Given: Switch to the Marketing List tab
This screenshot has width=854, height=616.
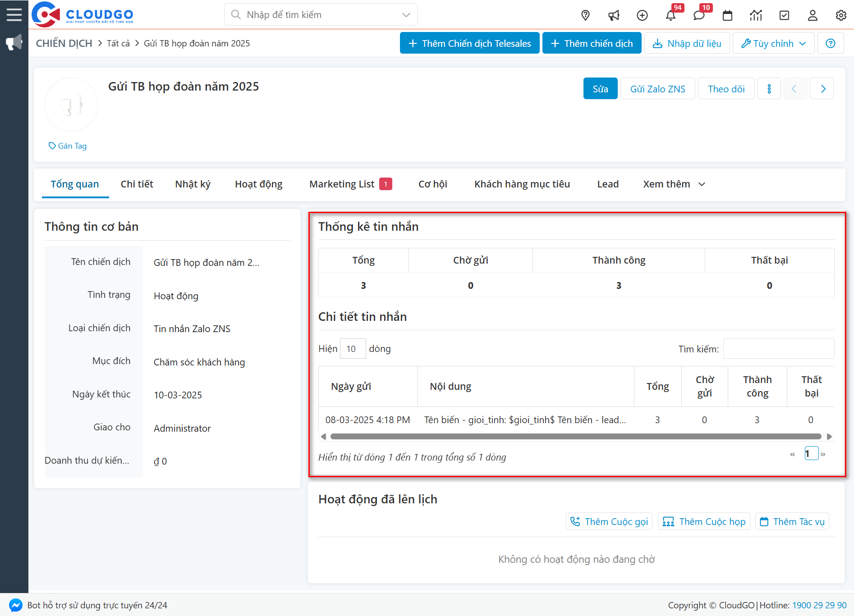Looking at the screenshot, I should coord(341,184).
